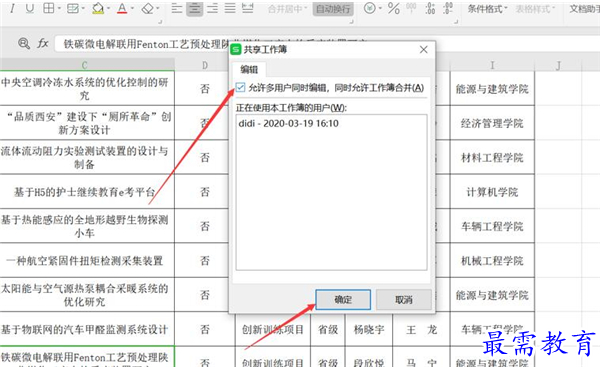Select the 编辑 tab in dialog
Viewport: 604px width, 375px height.
249,70
